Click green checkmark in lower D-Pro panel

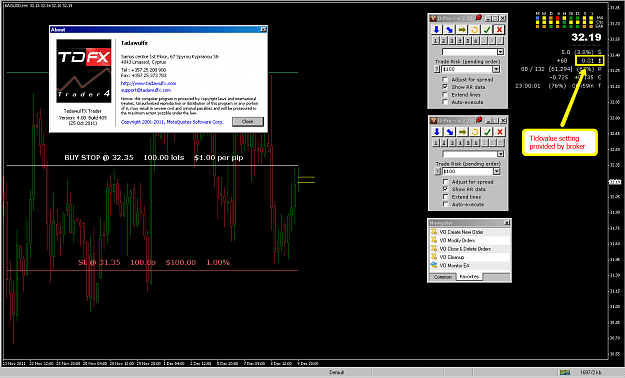(x=487, y=132)
